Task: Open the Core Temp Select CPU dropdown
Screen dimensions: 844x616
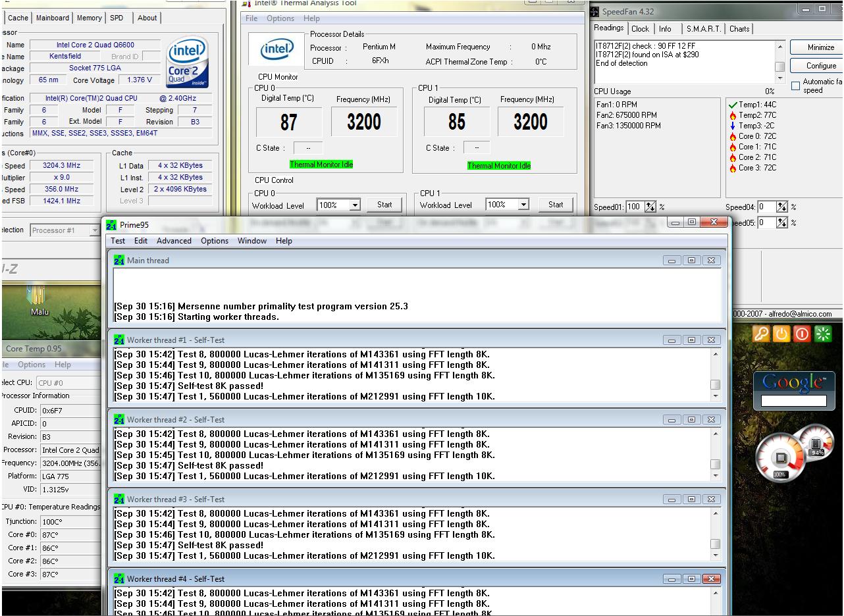Action: click(67, 382)
